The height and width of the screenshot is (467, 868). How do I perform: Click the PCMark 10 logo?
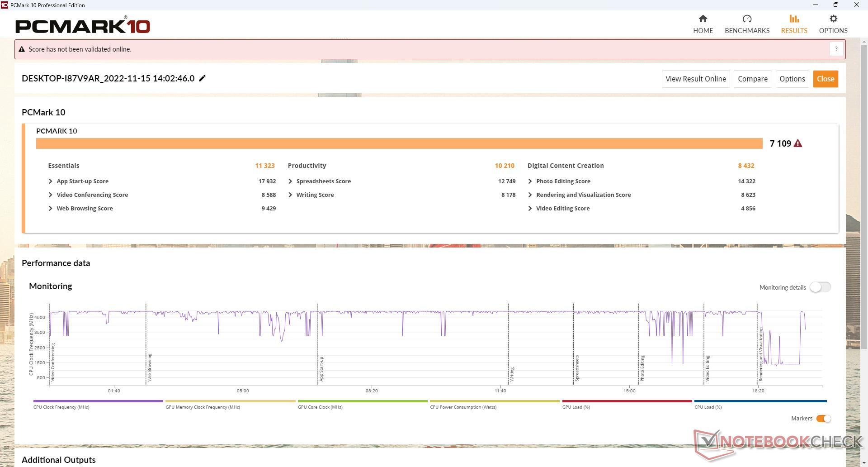[83, 25]
